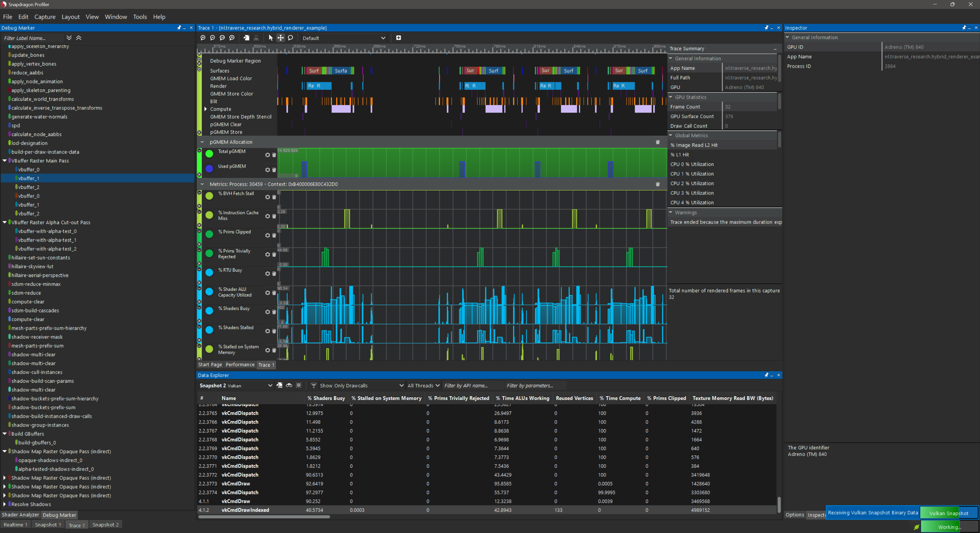Delete the pGMEM Allocation track group
This screenshot has height=533, width=980.
click(x=657, y=142)
